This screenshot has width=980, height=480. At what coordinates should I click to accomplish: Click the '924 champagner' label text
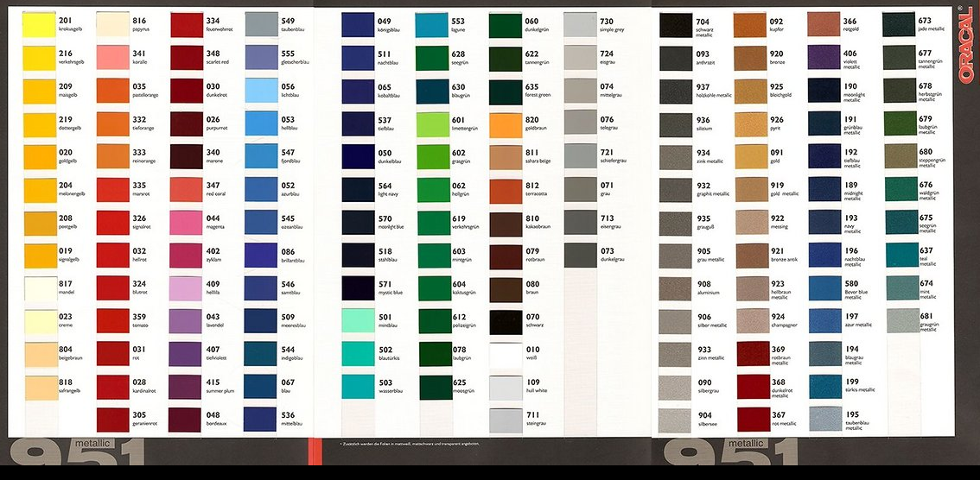[786, 320]
